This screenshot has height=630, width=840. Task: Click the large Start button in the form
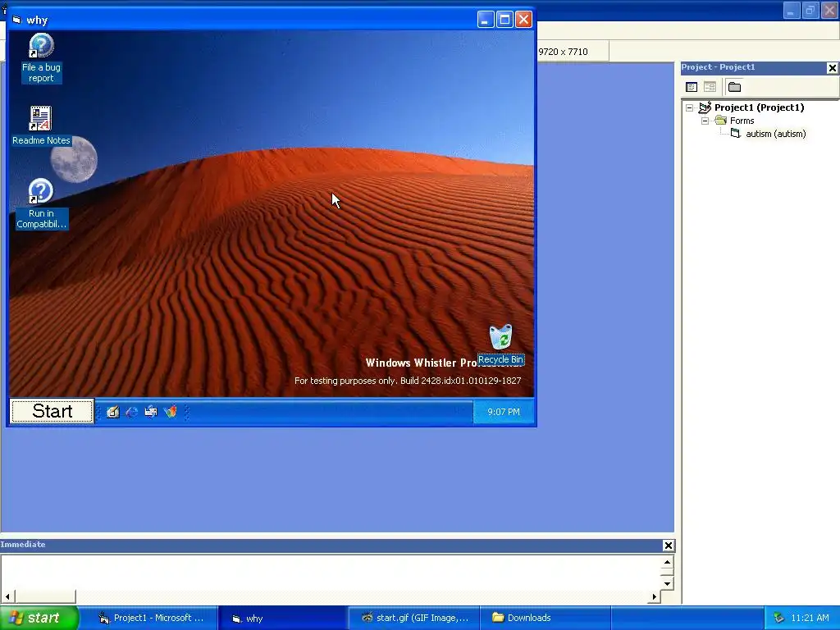[x=52, y=411]
